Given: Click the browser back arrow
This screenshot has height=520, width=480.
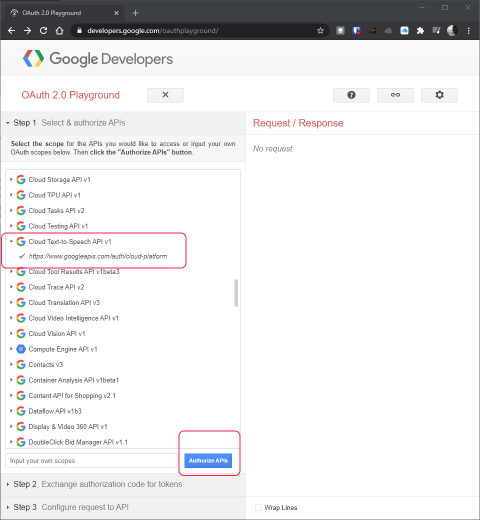Looking at the screenshot, I should click(x=11, y=31).
